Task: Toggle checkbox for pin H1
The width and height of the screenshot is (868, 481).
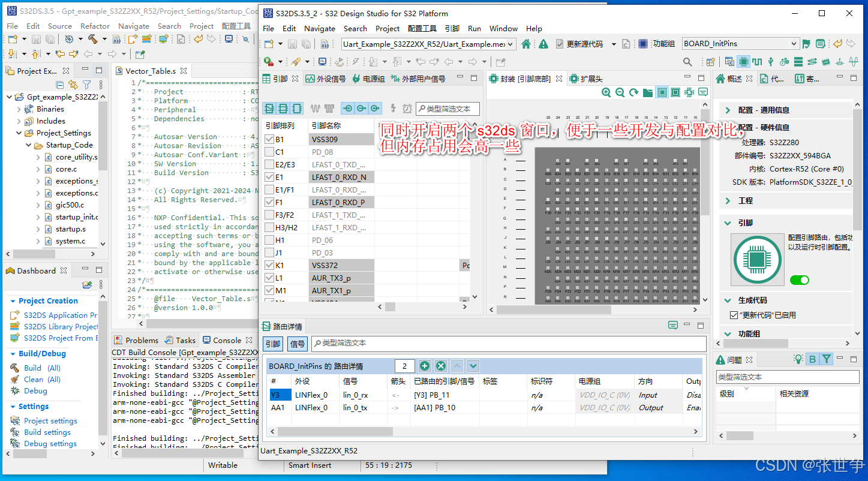Action: [x=269, y=240]
